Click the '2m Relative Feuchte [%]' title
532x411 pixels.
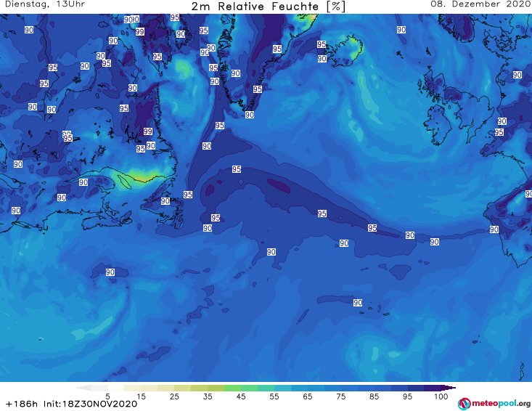tap(268, 7)
